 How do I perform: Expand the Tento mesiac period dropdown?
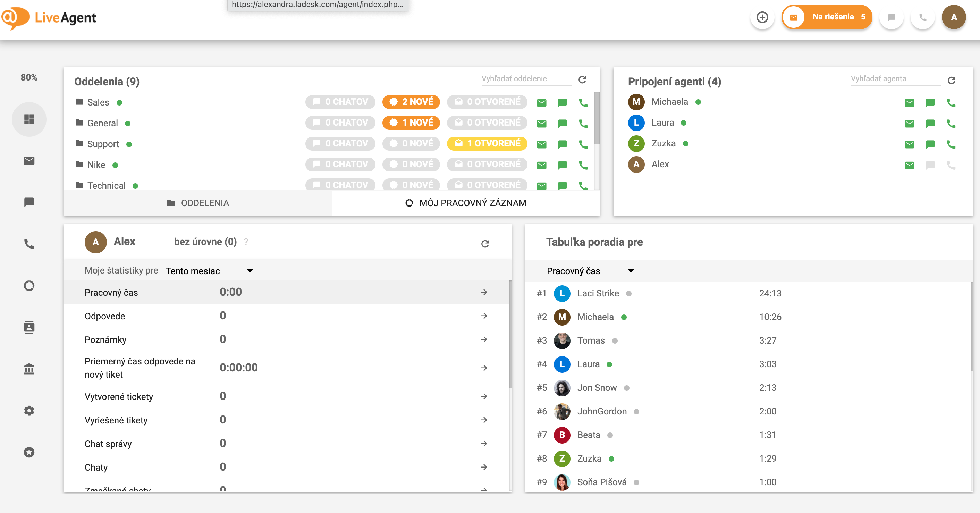tap(209, 271)
